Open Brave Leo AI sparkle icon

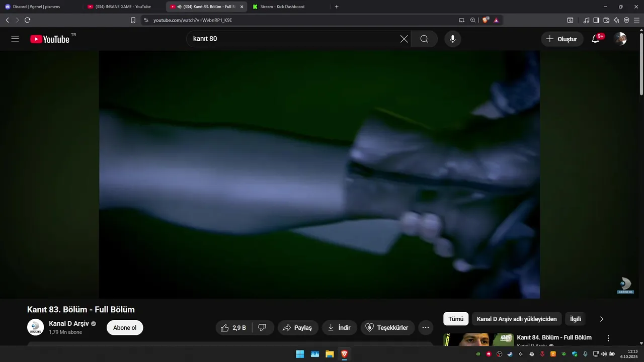click(616, 20)
